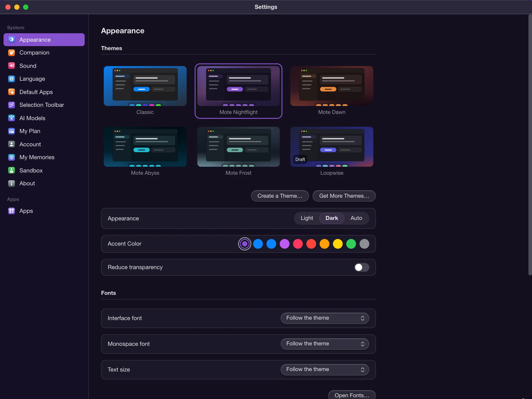Choose the Mote Dawn theme thumbnail

pyautogui.click(x=332, y=86)
